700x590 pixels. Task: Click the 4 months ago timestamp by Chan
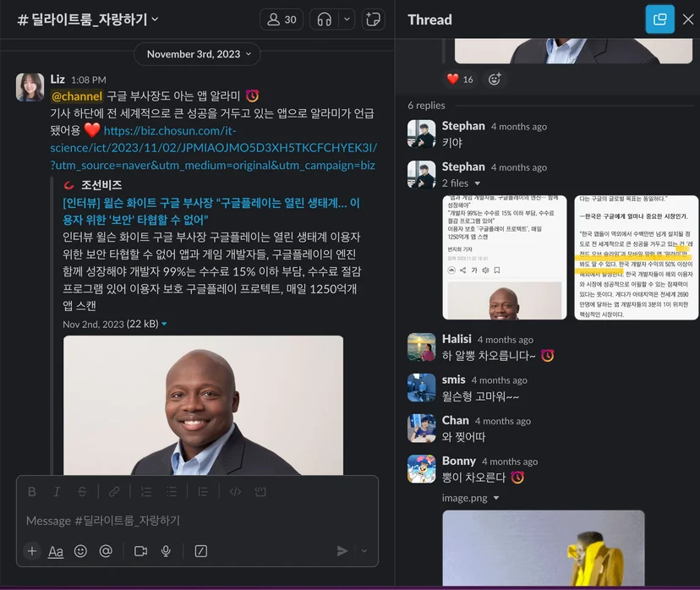pyautogui.click(x=503, y=421)
